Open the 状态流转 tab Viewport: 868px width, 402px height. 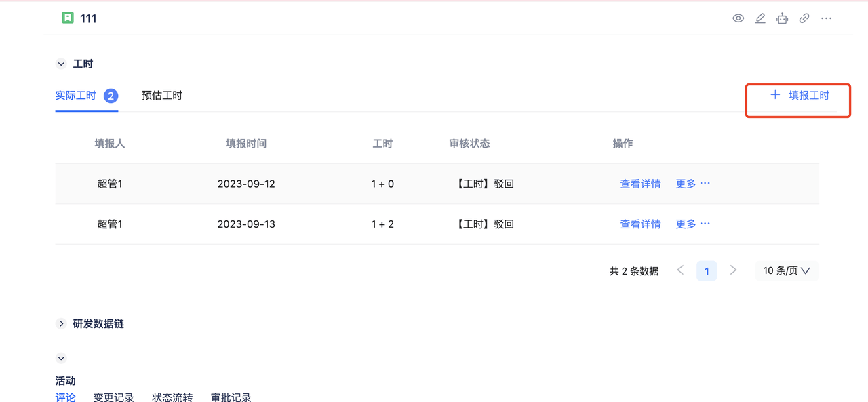click(172, 398)
